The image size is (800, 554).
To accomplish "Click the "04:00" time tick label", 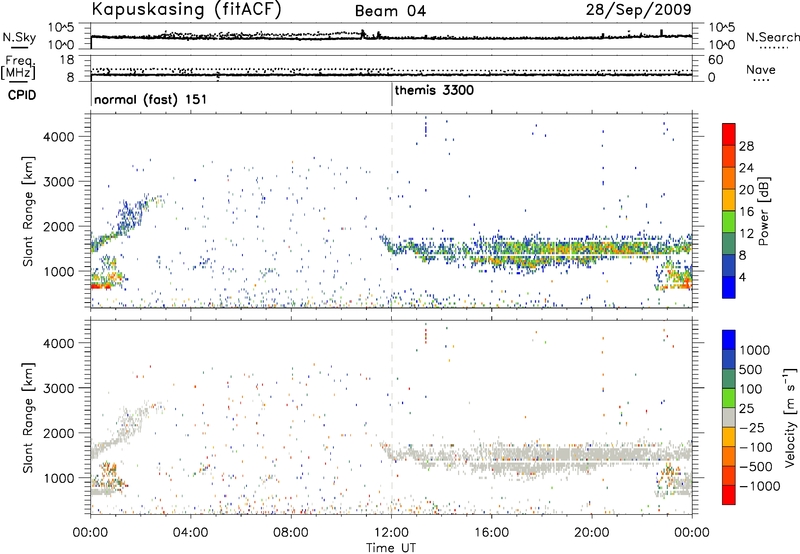I will pyautogui.click(x=191, y=533).
